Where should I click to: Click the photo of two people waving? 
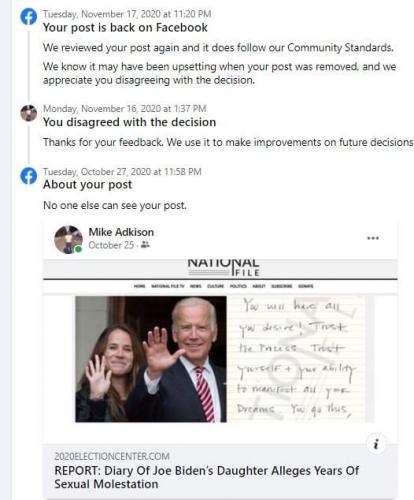click(151, 359)
